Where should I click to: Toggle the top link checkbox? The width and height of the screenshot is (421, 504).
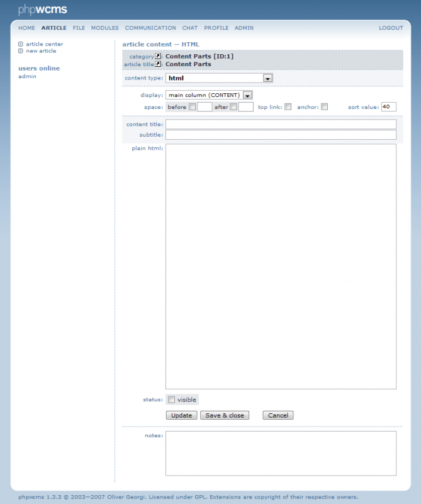coord(288,107)
